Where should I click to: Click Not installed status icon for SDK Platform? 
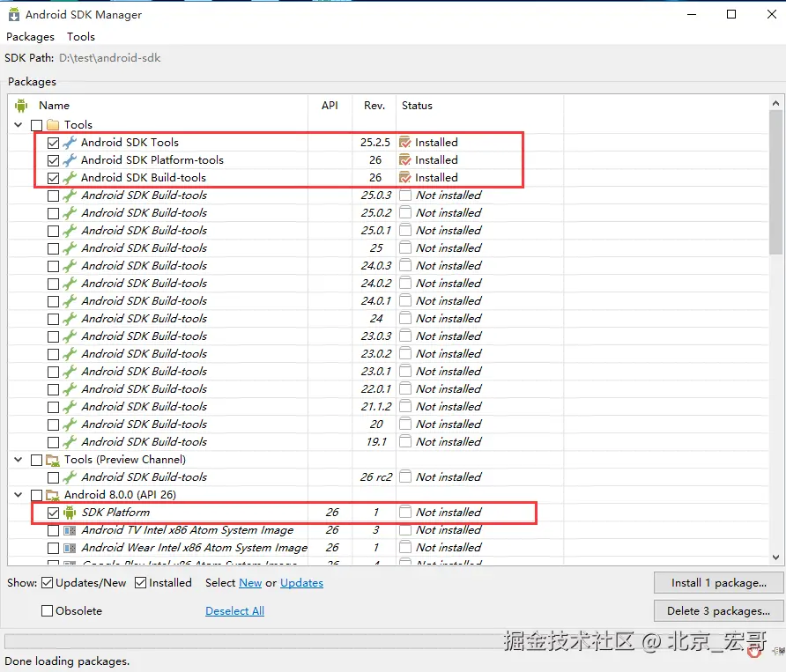pyautogui.click(x=405, y=512)
